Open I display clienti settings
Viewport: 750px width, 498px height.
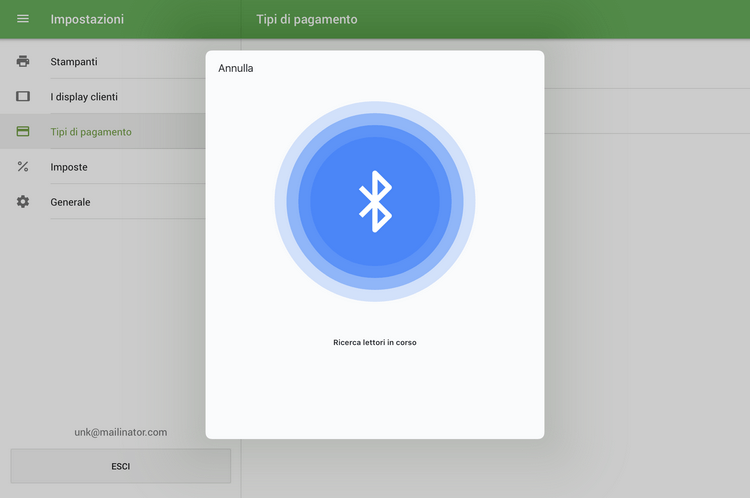(x=91, y=97)
